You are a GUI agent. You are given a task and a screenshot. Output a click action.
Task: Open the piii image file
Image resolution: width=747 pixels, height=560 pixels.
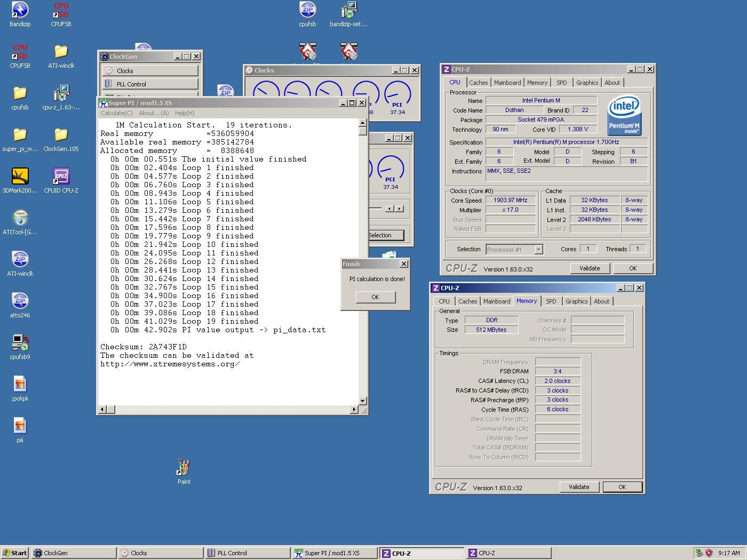20,430
